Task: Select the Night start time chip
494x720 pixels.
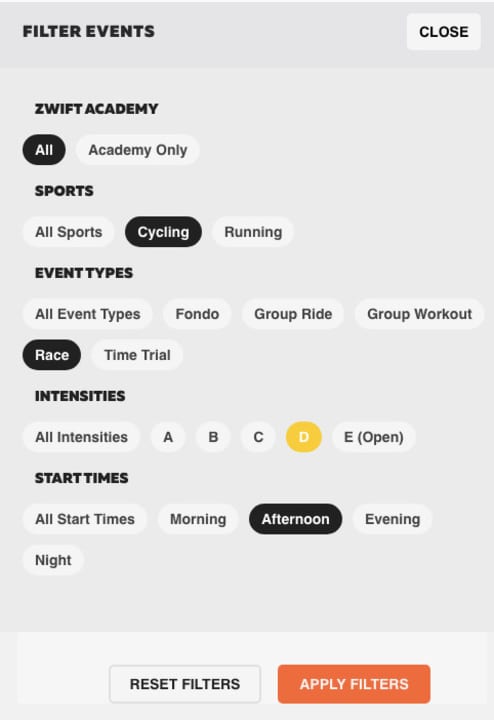Action: 53,560
